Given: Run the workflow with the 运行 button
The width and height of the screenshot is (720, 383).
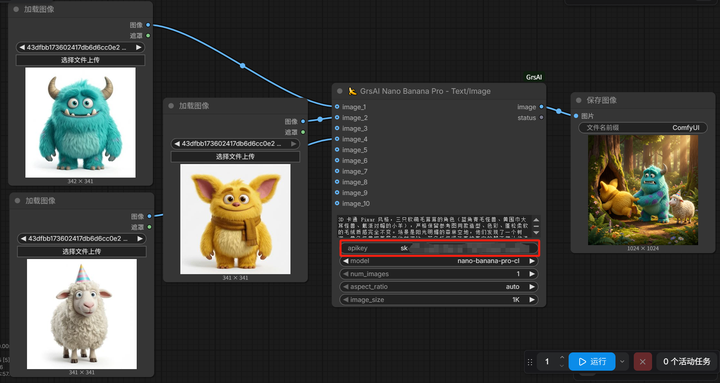Looking at the screenshot, I should pos(592,362).
